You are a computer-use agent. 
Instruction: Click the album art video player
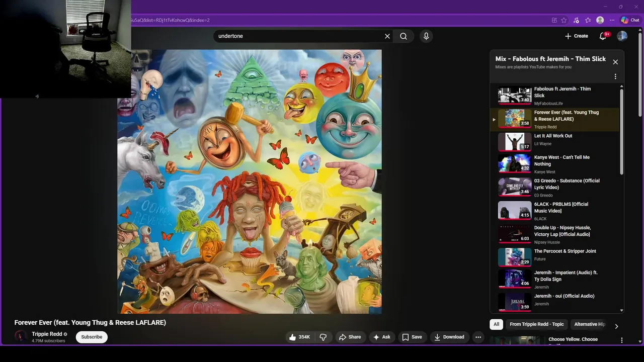(250, 182)
